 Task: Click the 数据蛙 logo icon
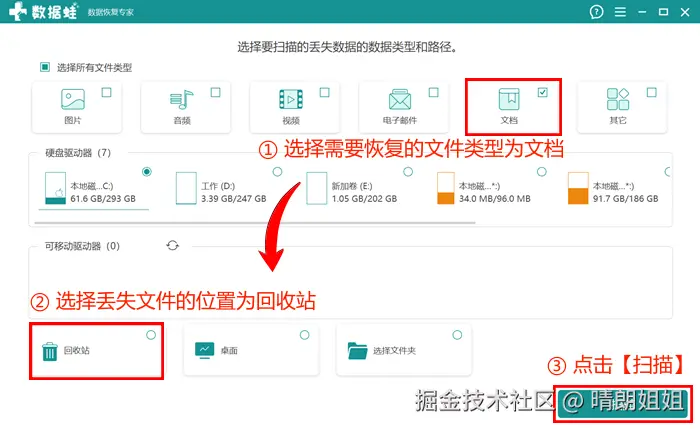tap(18, 11)
